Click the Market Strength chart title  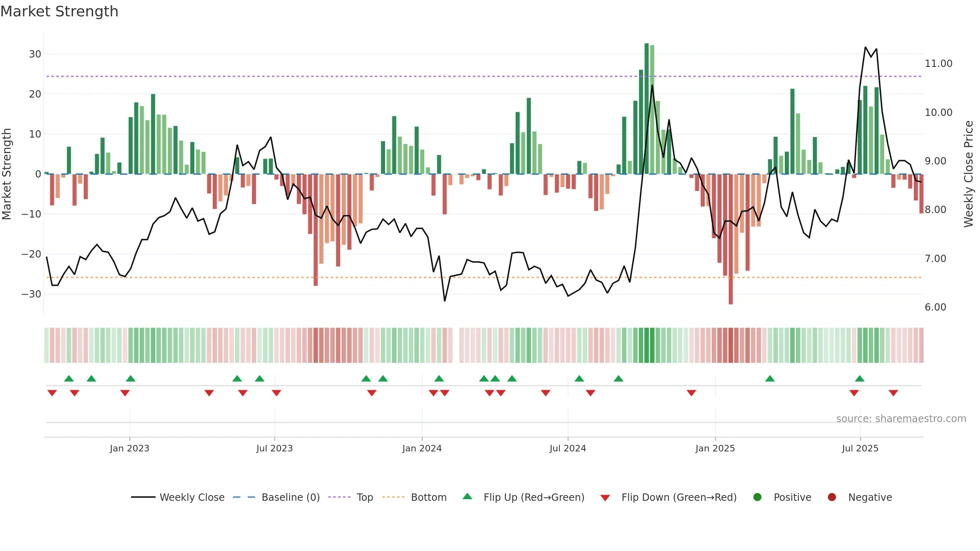pos(59,11)
